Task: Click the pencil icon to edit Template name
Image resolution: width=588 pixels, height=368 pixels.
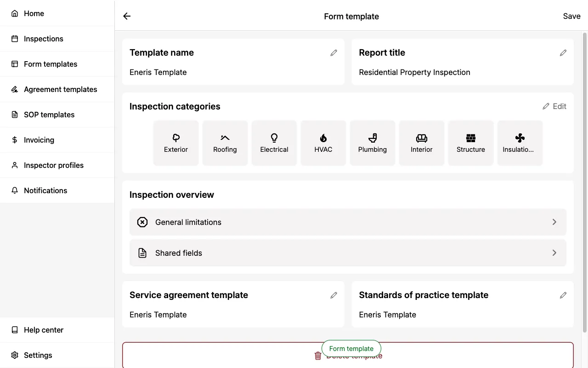Action: (334, 52)
